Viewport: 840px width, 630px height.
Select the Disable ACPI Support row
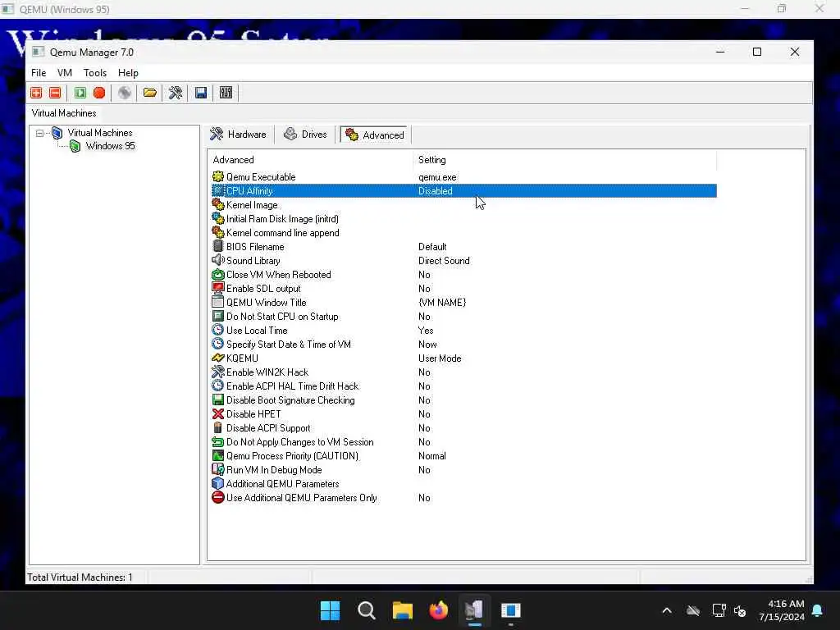pos(464,427)
